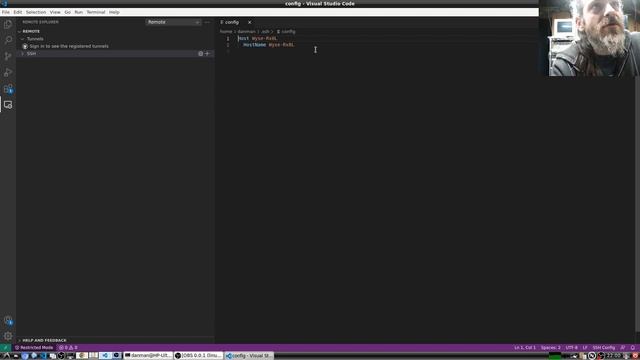
Task: Open the File menu
Action: tap(6, 12)
